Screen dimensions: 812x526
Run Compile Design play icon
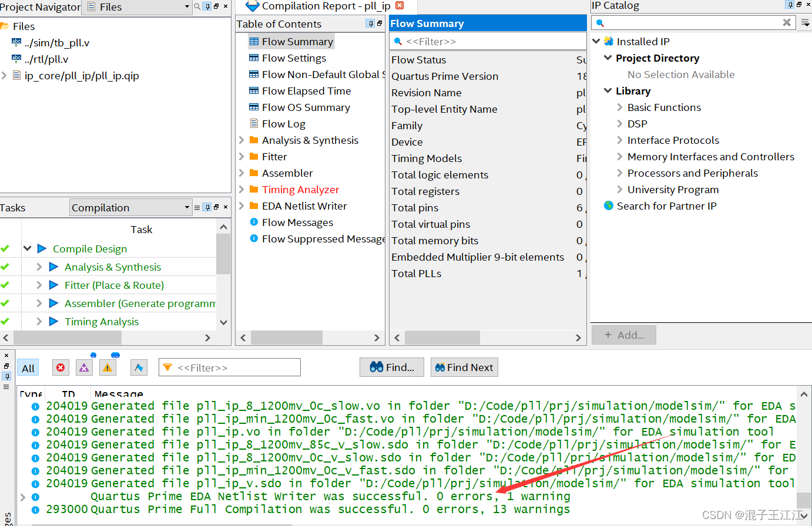42,248
